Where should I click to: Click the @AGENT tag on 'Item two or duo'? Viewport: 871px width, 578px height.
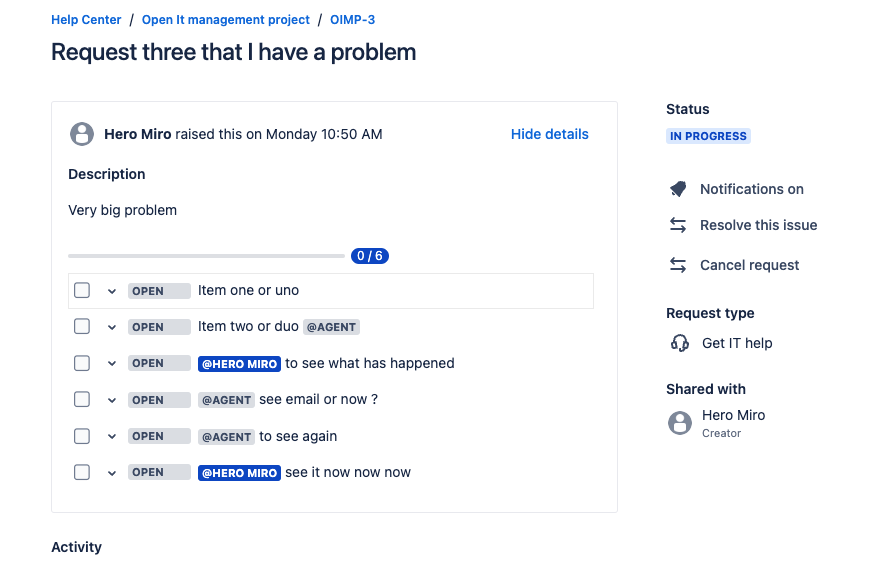tap(331, 327)
